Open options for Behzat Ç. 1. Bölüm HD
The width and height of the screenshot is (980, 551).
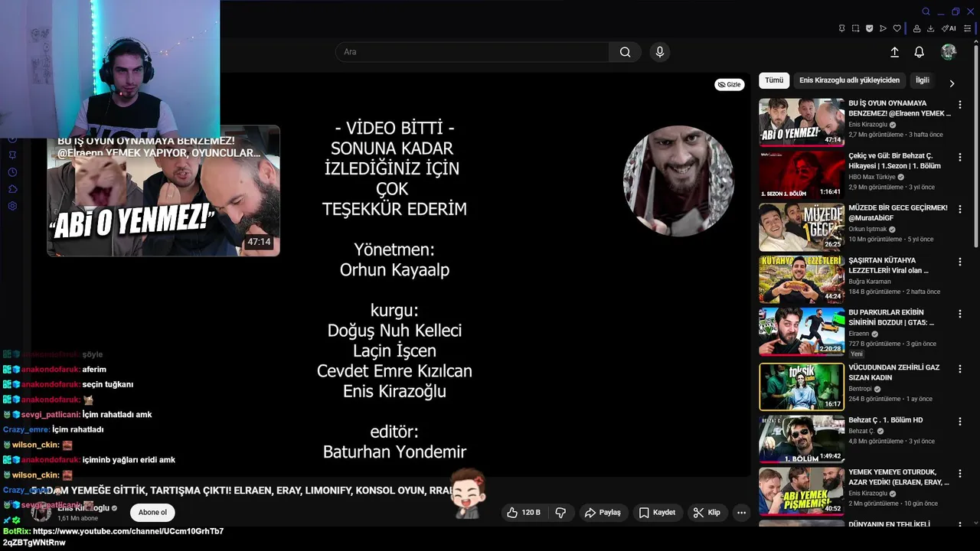[x=960, y=421]
